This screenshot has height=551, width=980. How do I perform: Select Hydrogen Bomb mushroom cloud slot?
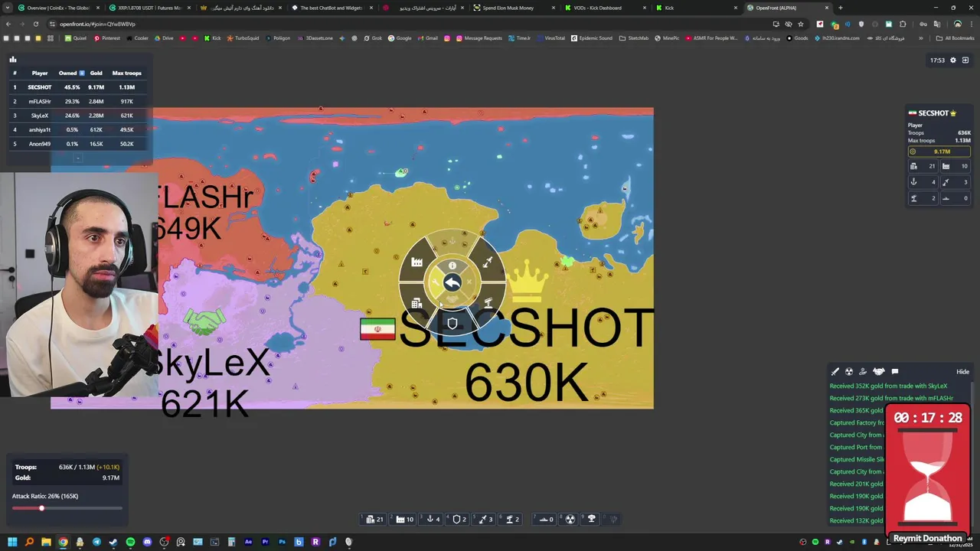coord(591,519)
